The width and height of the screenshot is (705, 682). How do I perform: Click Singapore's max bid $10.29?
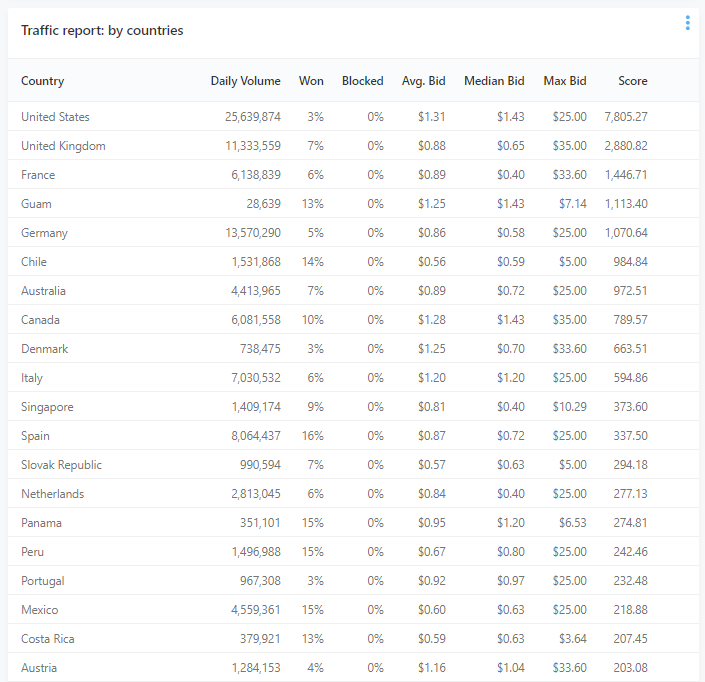click(570, 406)
